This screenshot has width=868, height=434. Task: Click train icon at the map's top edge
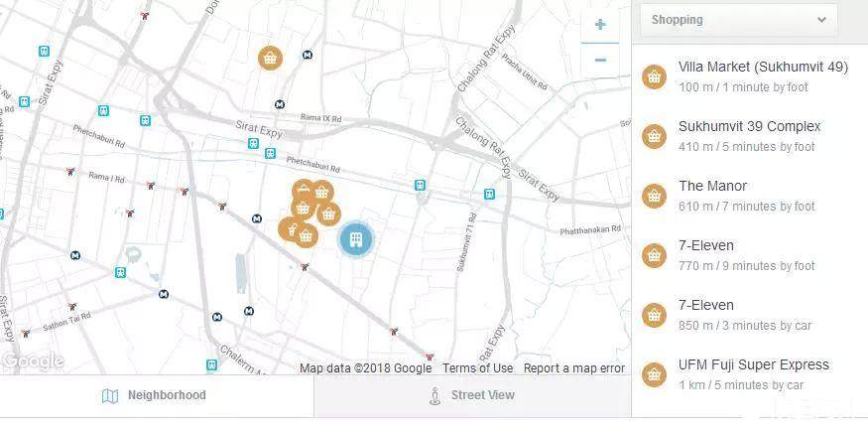[145, 16]
